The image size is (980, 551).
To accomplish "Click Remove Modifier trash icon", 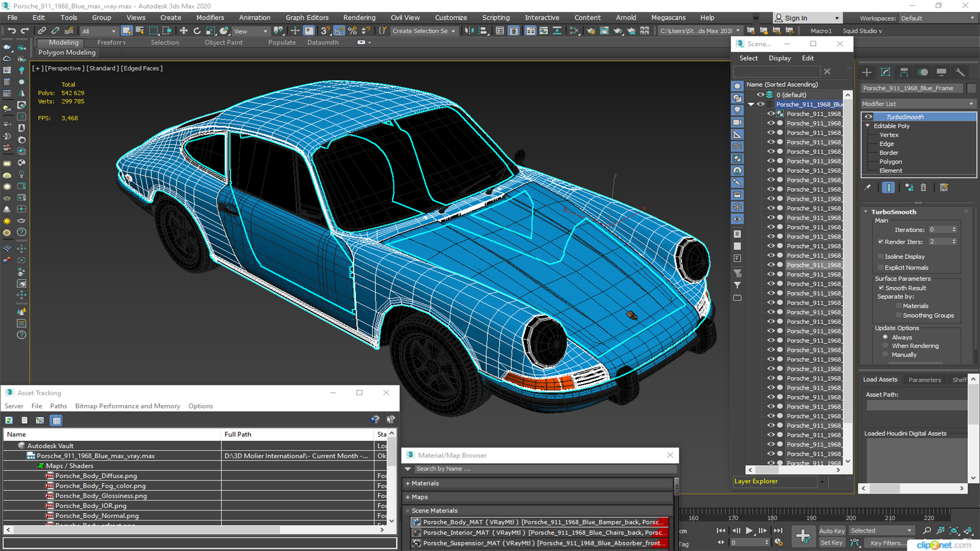I will pos(923,188).
